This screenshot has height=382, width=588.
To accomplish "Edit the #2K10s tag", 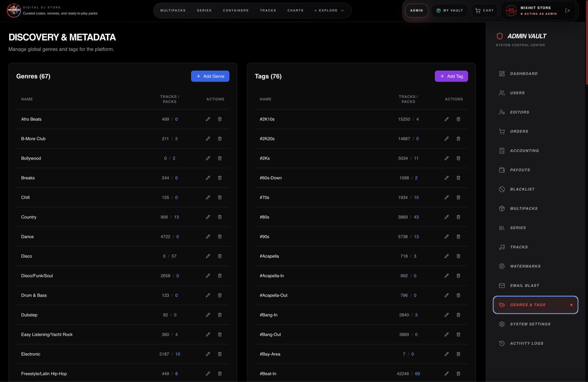I will click(x=447, y=119).
